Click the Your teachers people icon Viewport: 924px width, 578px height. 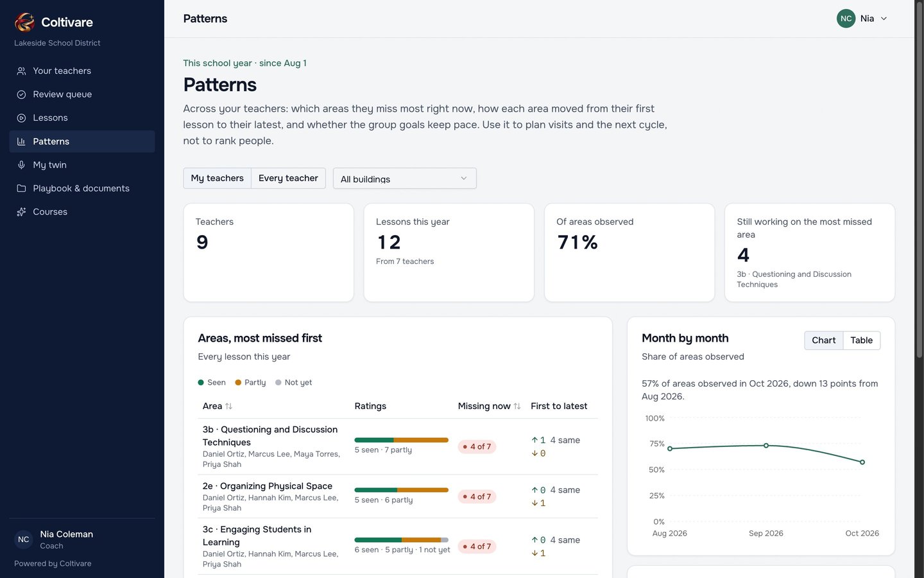[21, 71]
